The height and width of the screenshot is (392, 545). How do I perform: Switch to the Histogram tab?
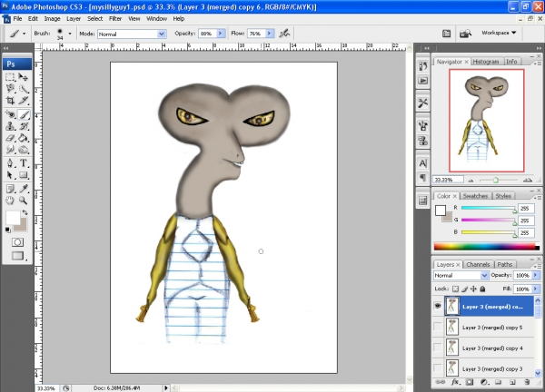pos(486,62)
